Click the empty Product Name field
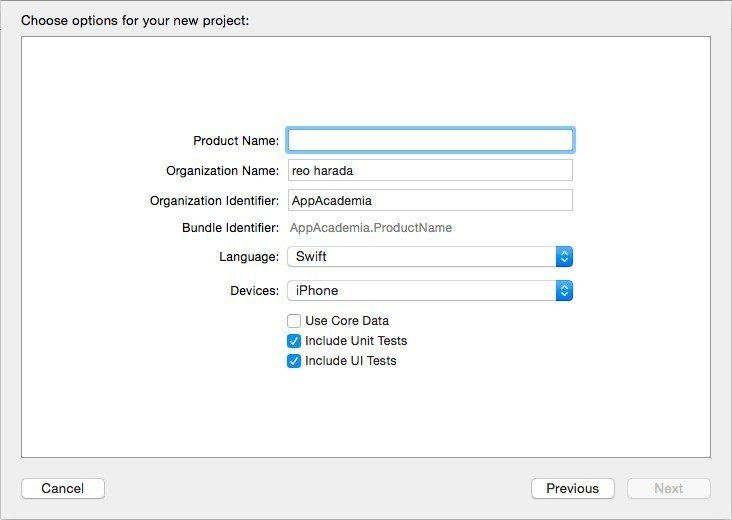This screenshot has height=520, width=732. (430, 140)
